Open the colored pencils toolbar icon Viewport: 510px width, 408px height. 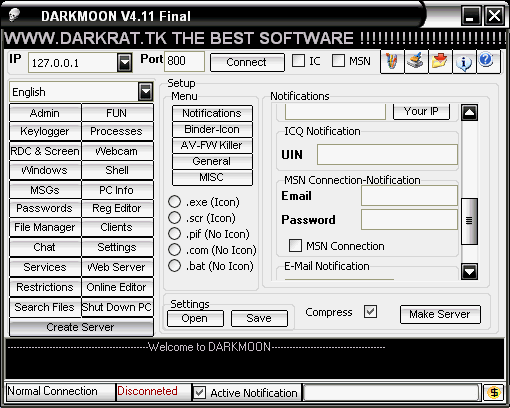pyautogui.click(x=392, y=61)
